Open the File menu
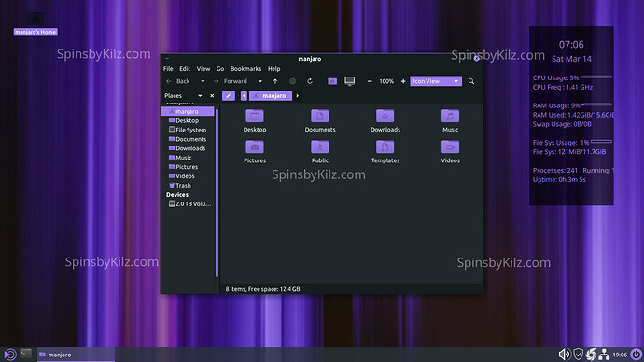This screenshot has height=362, width=644. click(x=168, y=68)
